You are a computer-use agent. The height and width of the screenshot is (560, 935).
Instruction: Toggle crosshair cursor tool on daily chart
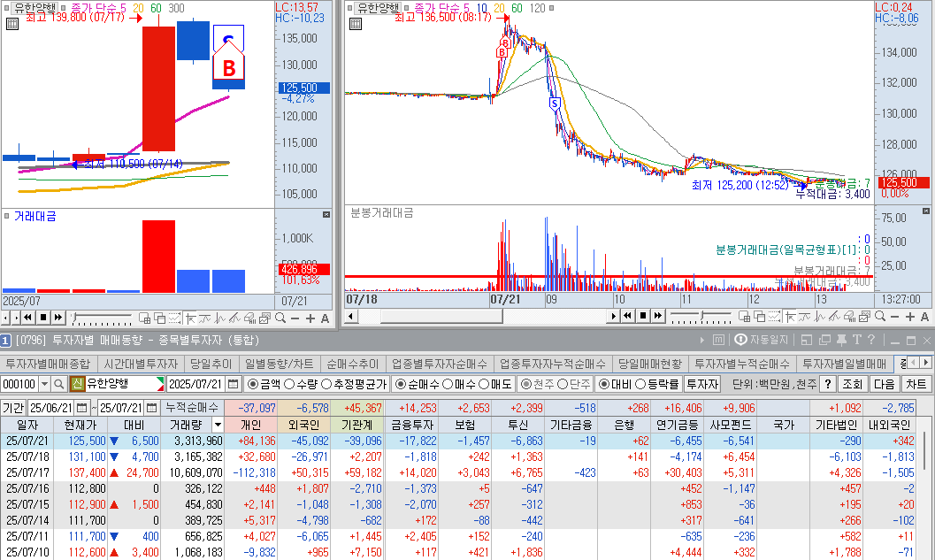coord(190,318)
